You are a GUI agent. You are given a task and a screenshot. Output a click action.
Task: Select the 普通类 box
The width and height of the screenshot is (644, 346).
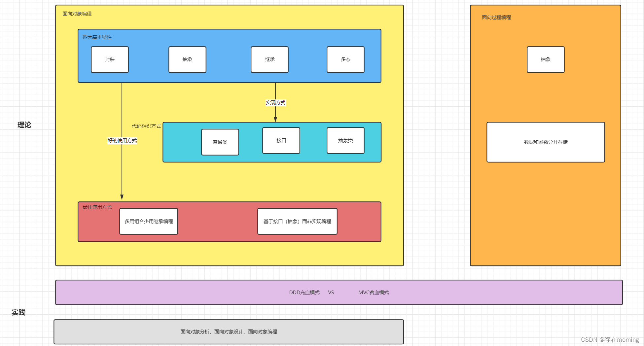220,142
